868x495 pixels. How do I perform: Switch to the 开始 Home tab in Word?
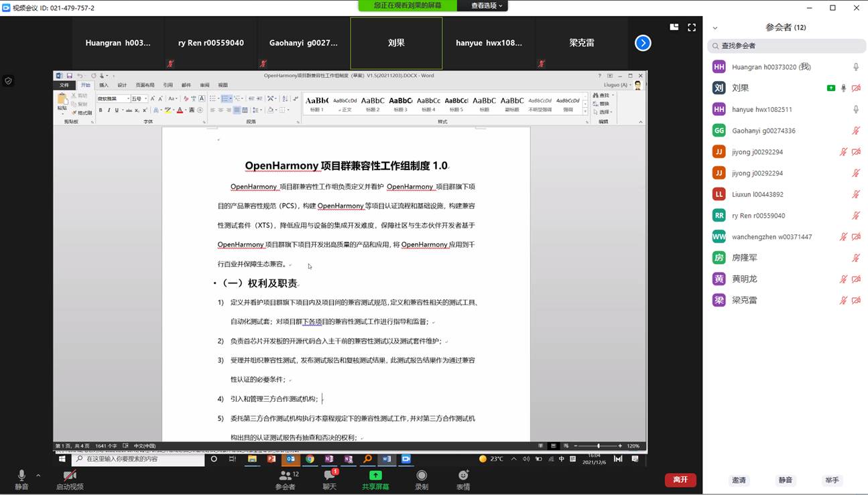pyautogui.click(x=85, y=85)
